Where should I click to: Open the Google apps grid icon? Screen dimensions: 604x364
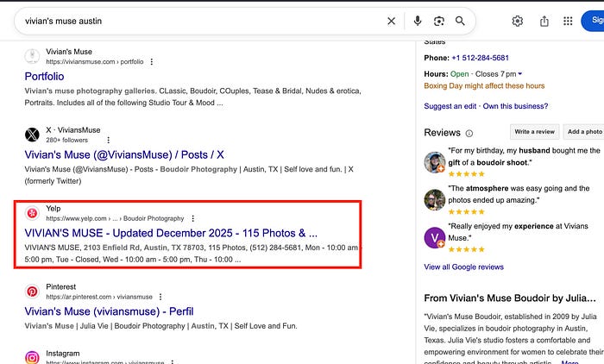pos(568,21)
